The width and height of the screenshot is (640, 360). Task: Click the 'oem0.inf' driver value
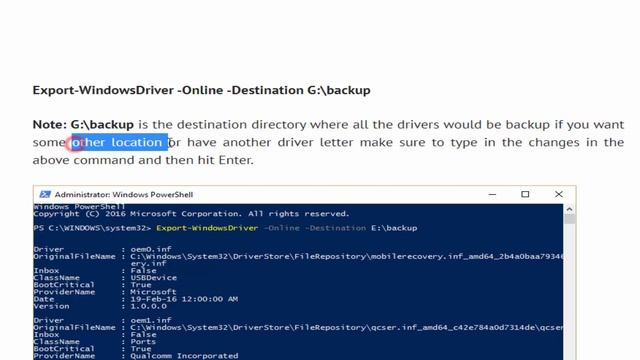(151, 249)
